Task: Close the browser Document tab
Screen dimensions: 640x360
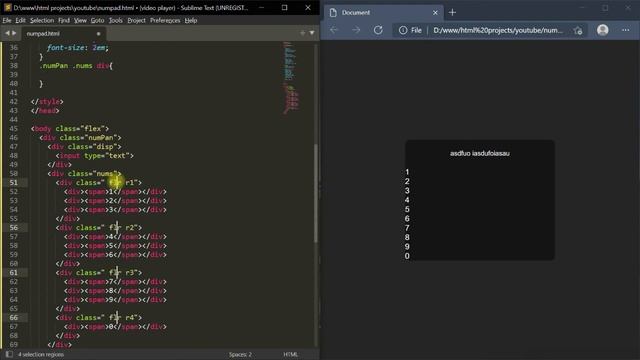Action: [435, 13]
